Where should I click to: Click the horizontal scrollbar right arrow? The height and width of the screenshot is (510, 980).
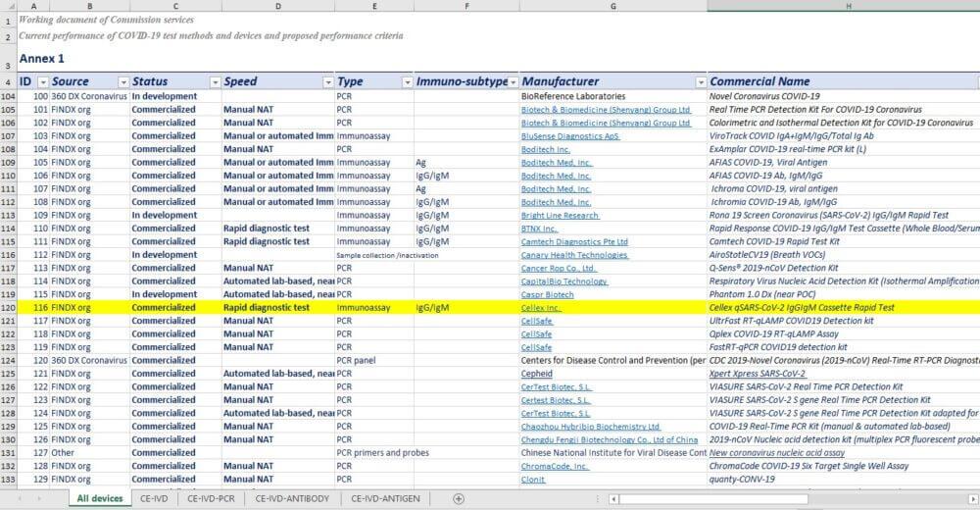click(973, 499)
